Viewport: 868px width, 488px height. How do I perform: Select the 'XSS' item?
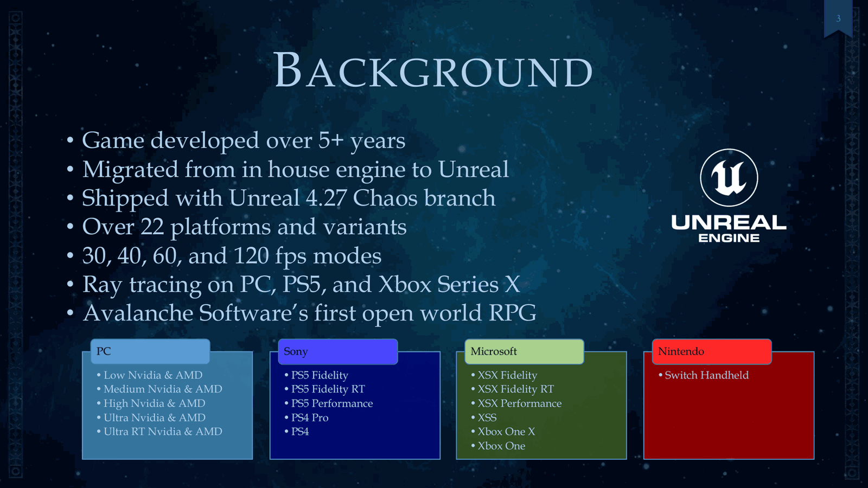coord(487,418)
